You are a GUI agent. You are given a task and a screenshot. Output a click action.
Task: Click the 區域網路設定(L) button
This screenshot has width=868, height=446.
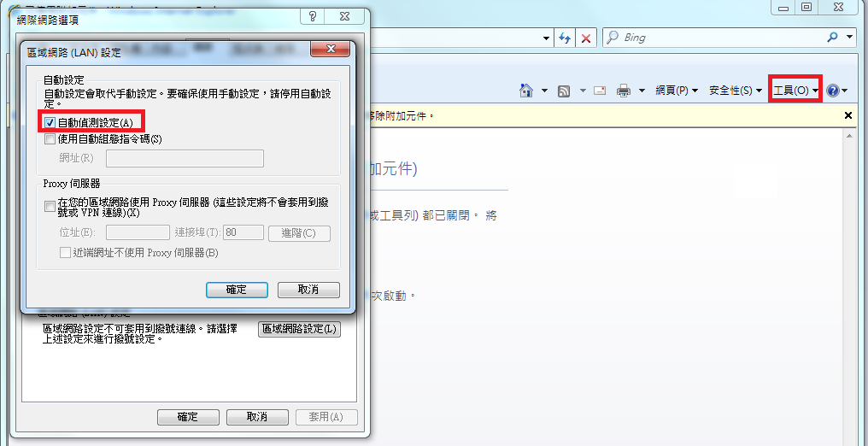coord(300,329)
